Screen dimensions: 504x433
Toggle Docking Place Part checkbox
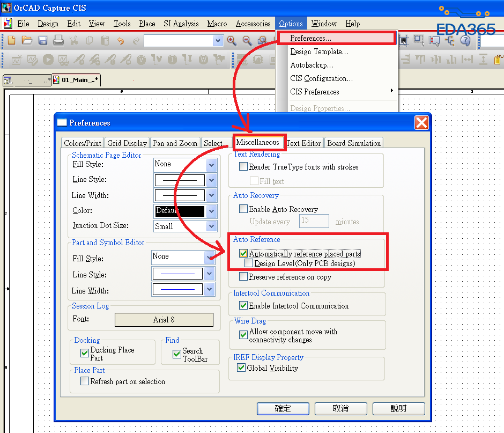pos(85,353)
